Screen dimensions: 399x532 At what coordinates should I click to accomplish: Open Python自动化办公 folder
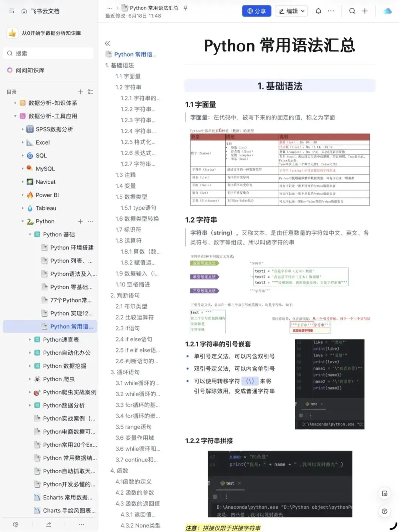(66, 353)
